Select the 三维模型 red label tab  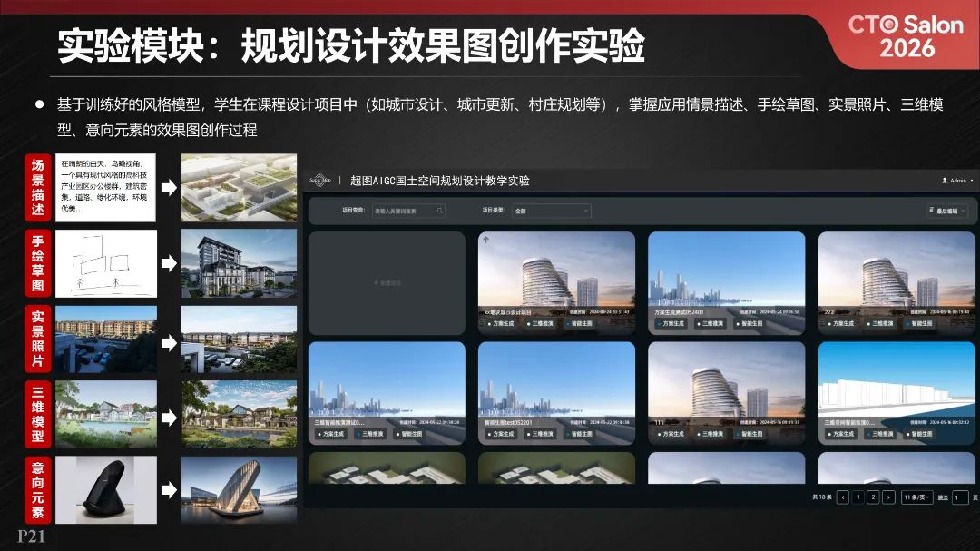37,415
